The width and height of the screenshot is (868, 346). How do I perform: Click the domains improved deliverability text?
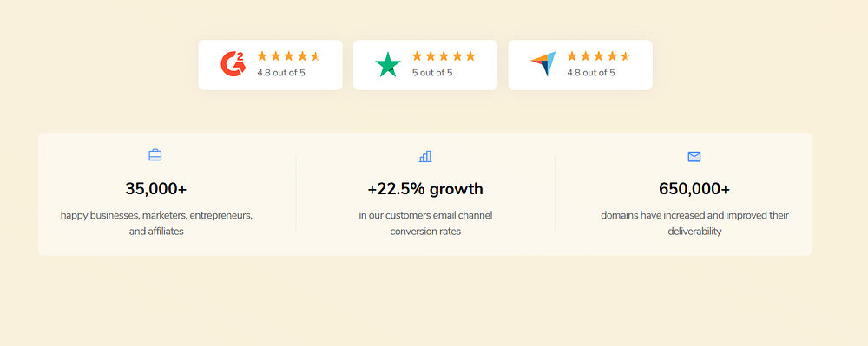[694, 224]
